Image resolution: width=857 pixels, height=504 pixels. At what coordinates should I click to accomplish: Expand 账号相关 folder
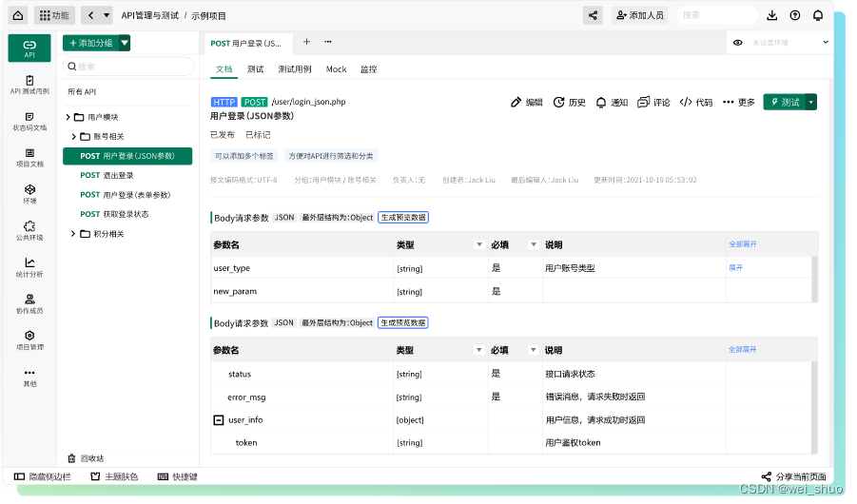tap(74, 136)
